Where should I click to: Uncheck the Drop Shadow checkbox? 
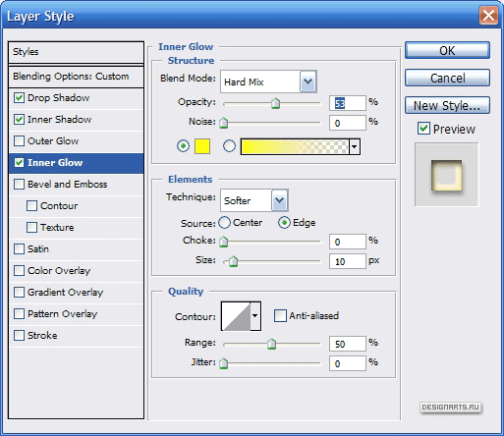[19, 97]
